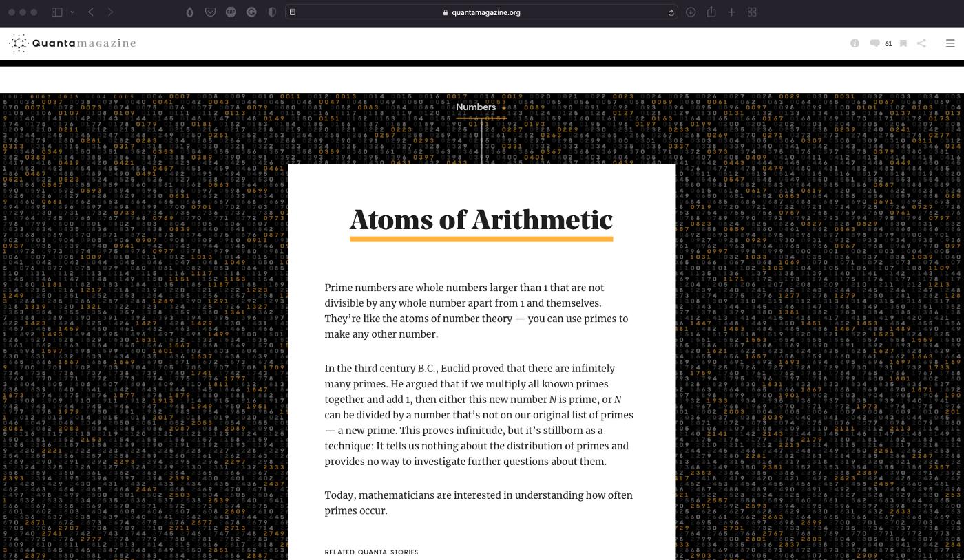Click the Quanta Magazine logo

pyautogui.click(x=72, y=43)
